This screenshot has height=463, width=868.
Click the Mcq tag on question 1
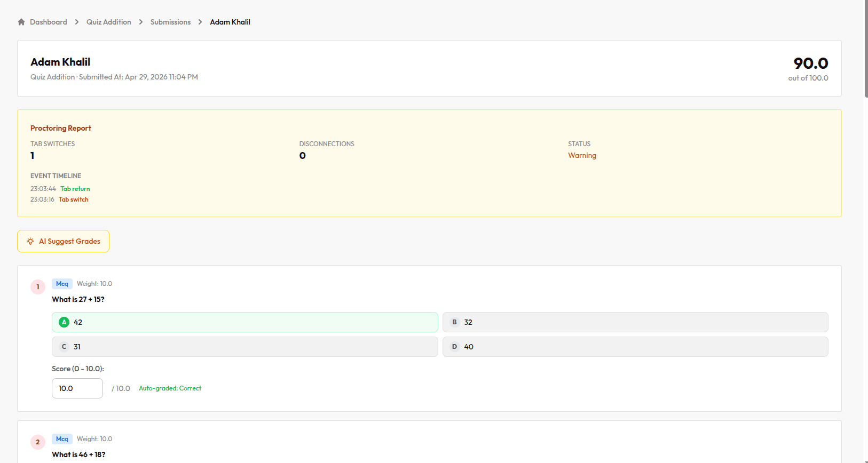pos(62,284)
